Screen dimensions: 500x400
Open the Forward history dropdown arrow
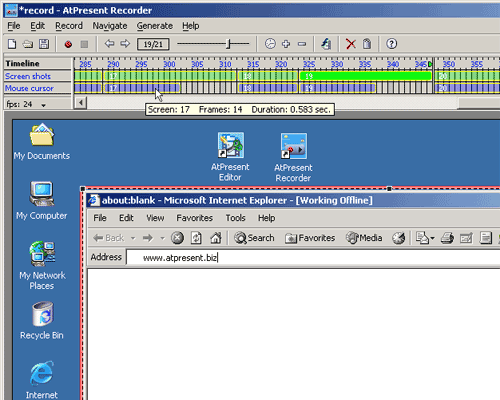(163, 238)
